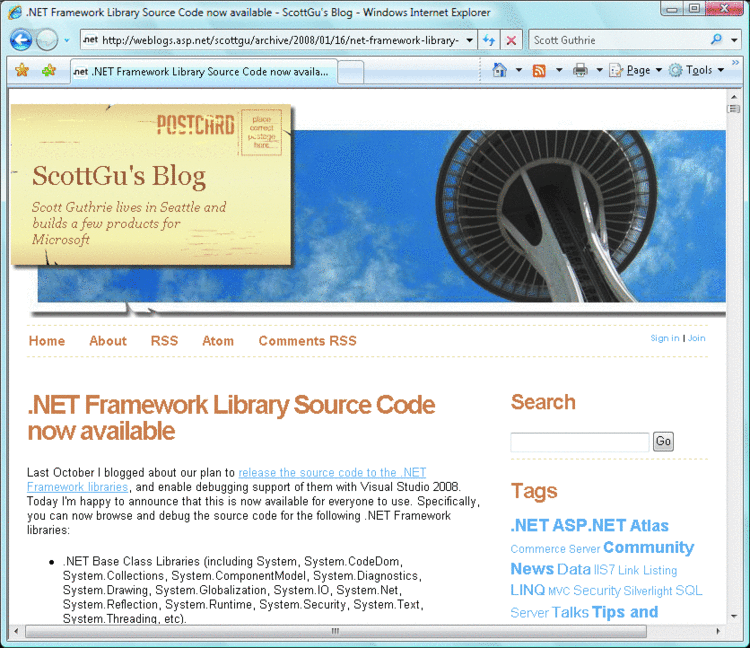Open the About blog link
This screenshot has width=750, height=648.
pyautogui.click(x=108, y=341)
